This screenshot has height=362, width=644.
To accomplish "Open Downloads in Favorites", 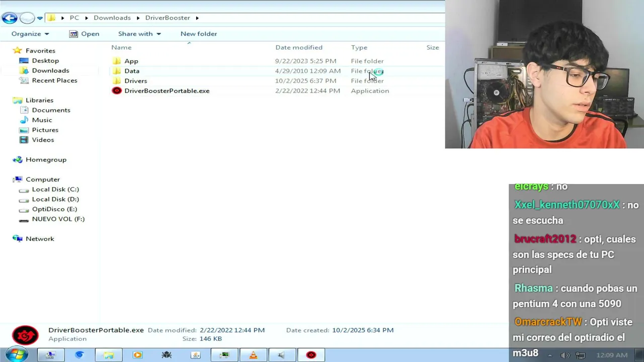I will [x=50, y=70].
